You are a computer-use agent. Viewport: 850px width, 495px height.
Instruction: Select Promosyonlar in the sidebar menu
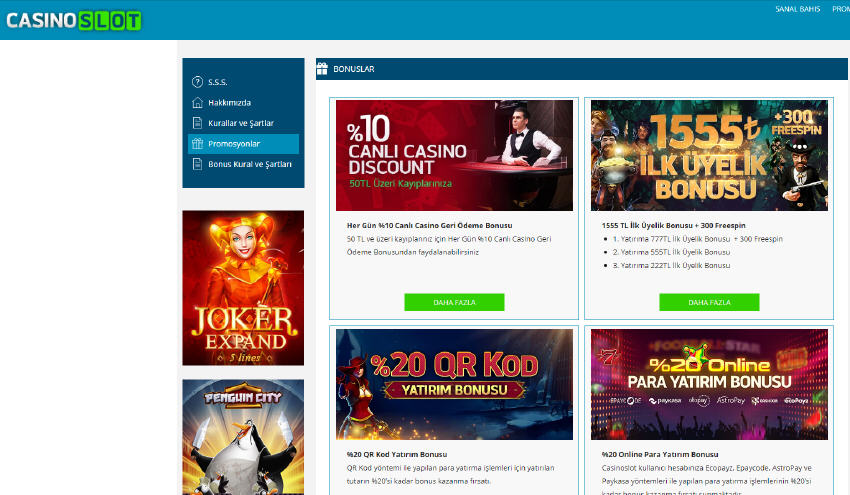click(234, 144)
